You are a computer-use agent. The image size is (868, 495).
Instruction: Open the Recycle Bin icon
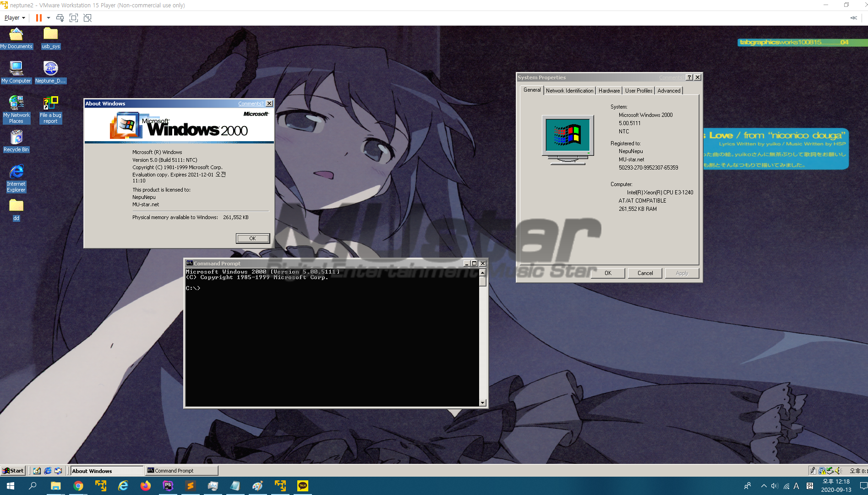[x=16, y=141]
